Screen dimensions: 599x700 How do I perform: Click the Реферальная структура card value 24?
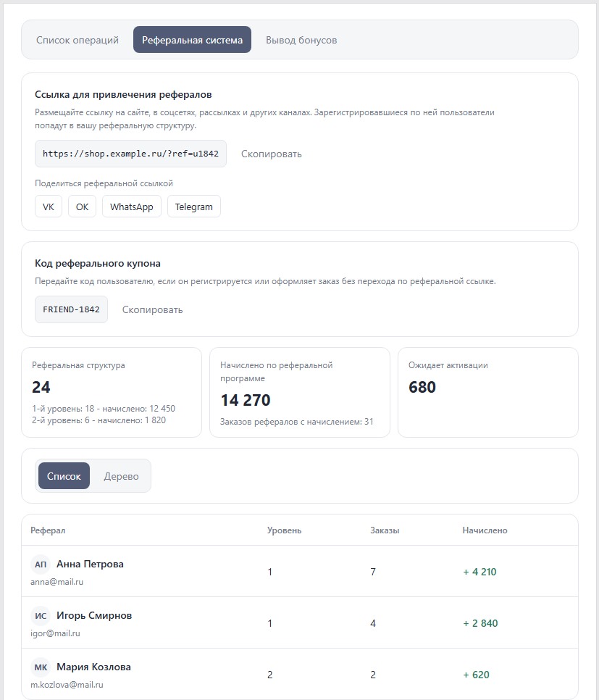coord(41,387)
